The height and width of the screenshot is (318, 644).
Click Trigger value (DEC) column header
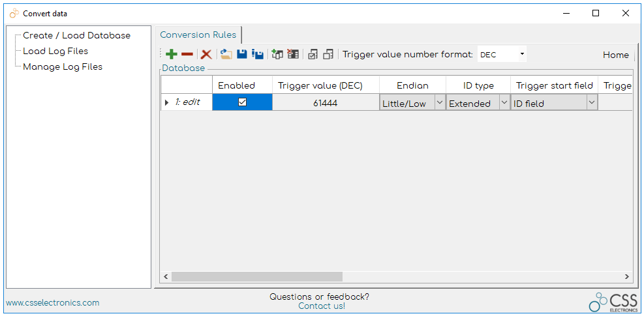point(326,85)
